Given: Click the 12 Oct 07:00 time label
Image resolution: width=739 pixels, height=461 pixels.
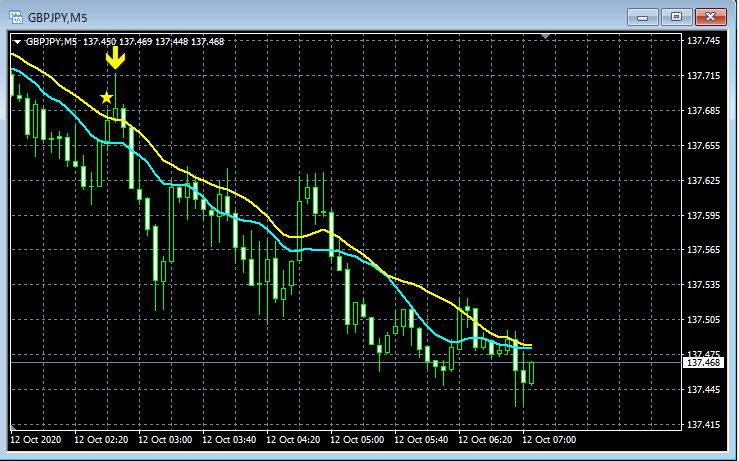Looking at the screenshot, I should (x=550, y=440).
